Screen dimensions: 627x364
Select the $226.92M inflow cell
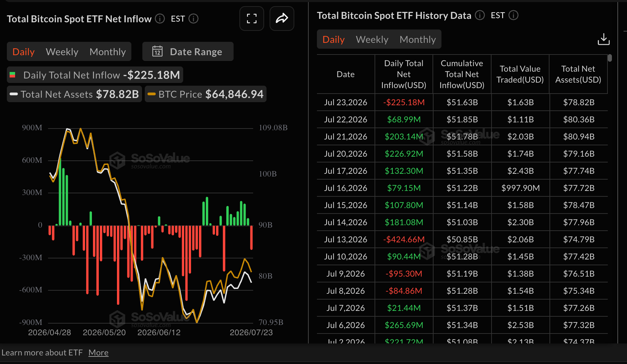(404, 154)
